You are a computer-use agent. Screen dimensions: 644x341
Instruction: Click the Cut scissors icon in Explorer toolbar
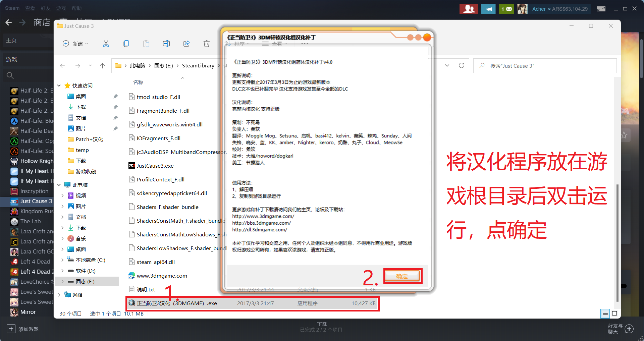click(106, 44)
